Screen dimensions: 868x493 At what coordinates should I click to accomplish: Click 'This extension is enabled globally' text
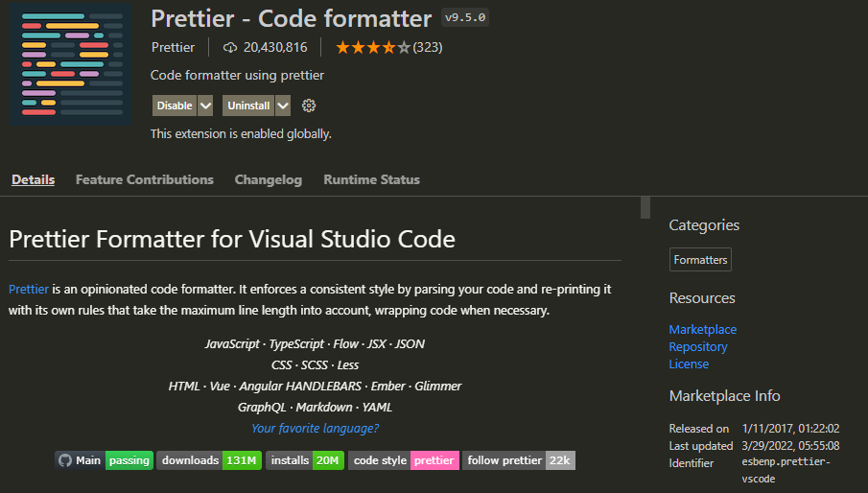pos(241,134)
